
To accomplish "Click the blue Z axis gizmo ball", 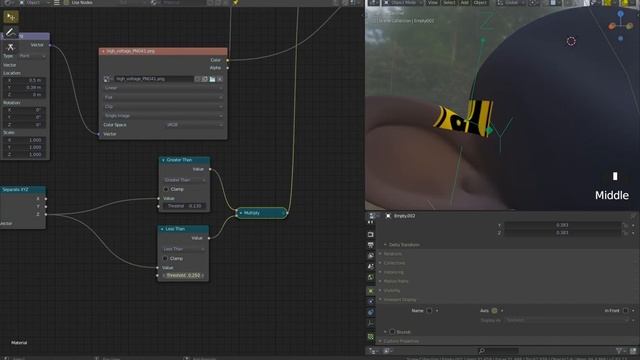I will coord(620,14).
